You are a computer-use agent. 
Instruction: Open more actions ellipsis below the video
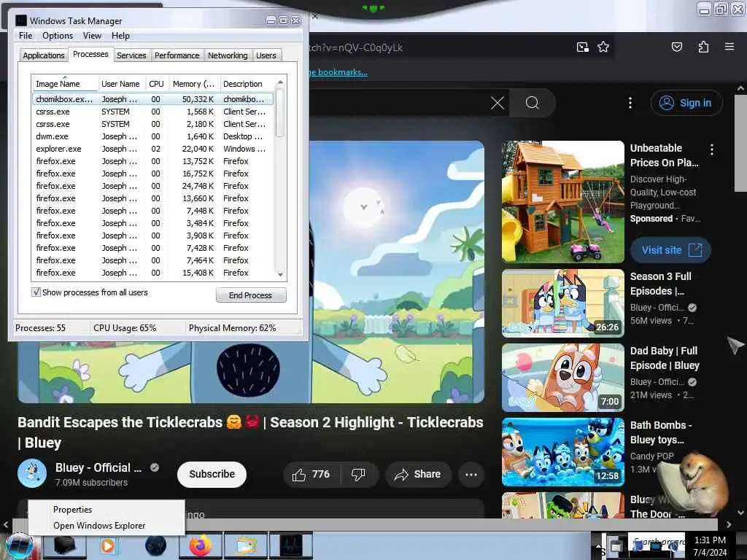[471, 474]
